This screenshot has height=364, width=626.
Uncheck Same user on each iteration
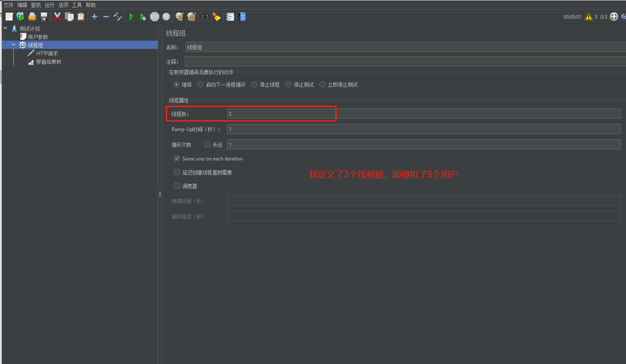[177, 158]
